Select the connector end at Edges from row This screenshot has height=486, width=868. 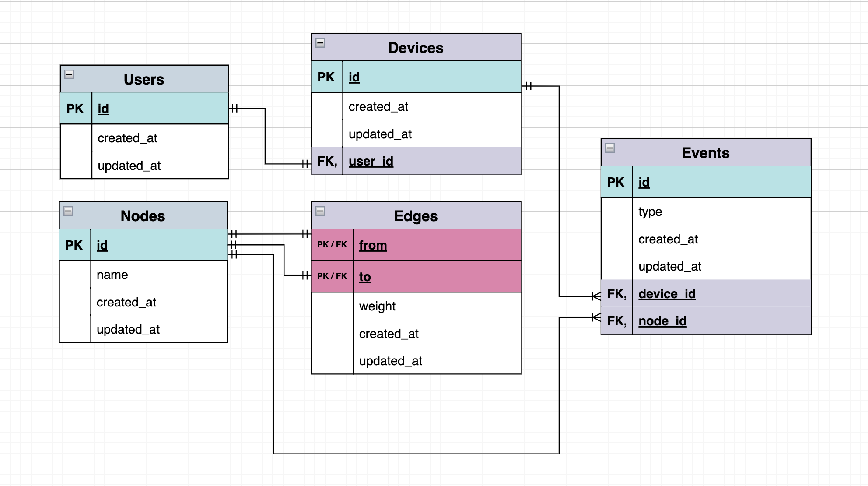(306, 234)
